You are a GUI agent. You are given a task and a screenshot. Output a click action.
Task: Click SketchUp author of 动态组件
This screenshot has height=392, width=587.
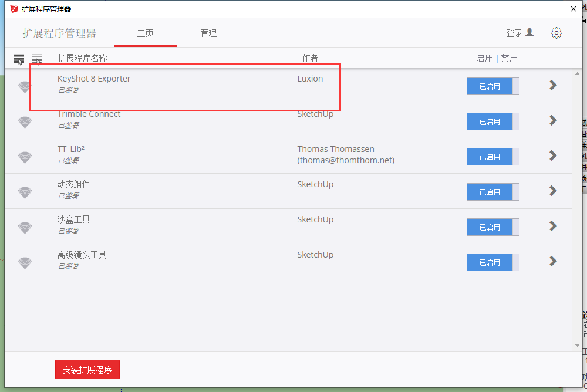(315, 184)
